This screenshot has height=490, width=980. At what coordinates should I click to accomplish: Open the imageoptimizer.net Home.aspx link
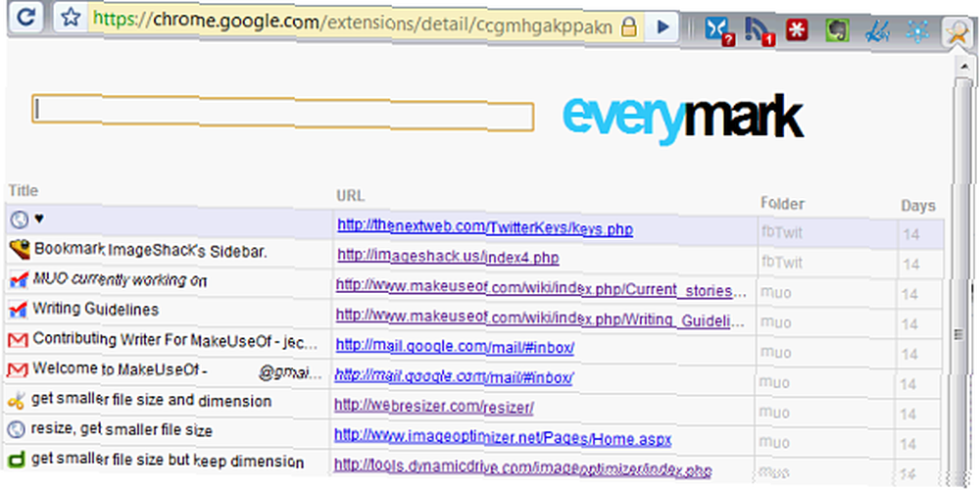click(503, 437)
